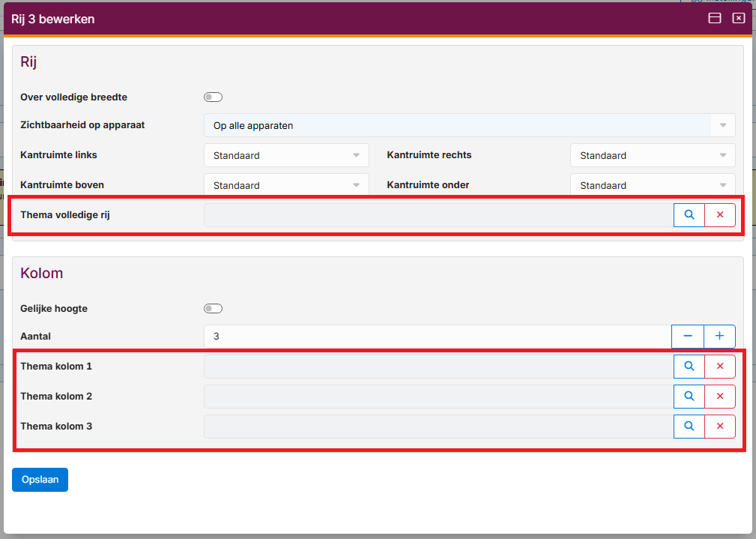Clear Thema volledige rij with red X

tap(720, 215)
